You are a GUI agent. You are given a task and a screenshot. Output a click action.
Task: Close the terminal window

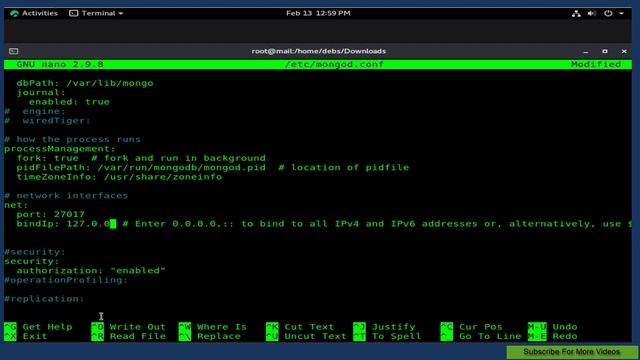(624, 51)
